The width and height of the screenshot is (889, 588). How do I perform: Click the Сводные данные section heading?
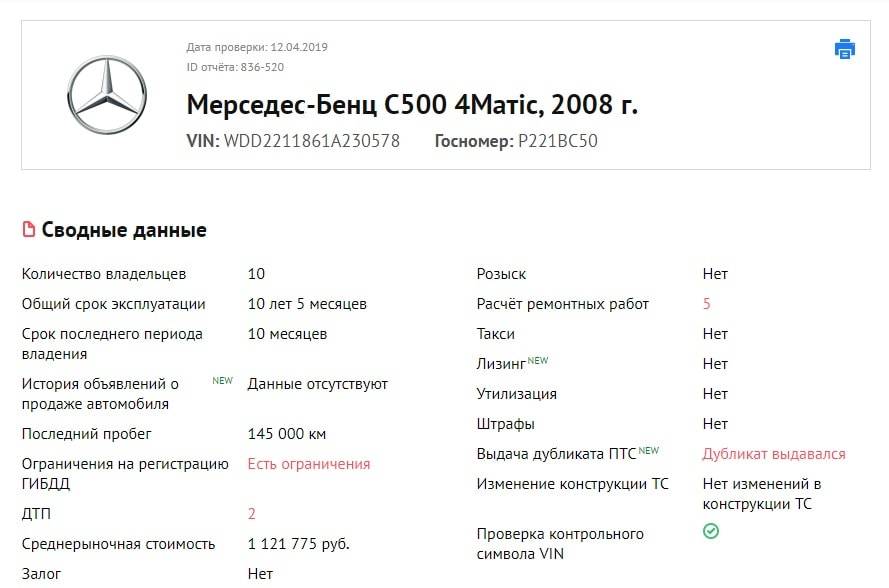click(x=124, y=230)
